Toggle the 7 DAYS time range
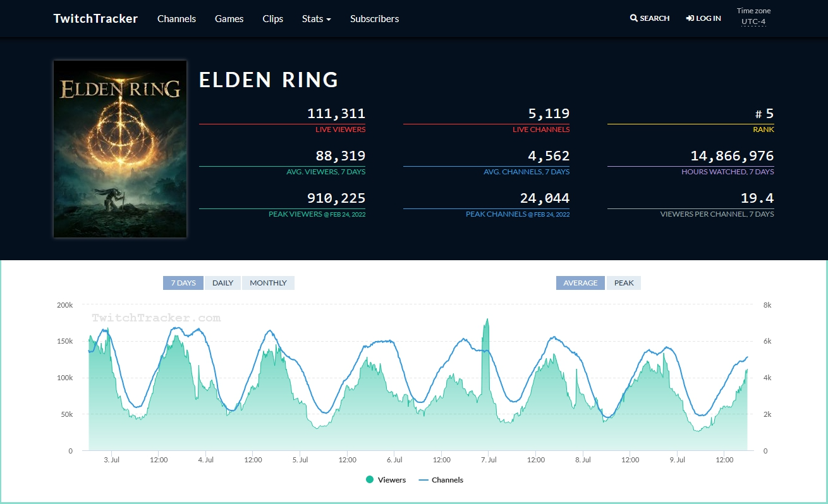828x504 pixels. point(183,283)
